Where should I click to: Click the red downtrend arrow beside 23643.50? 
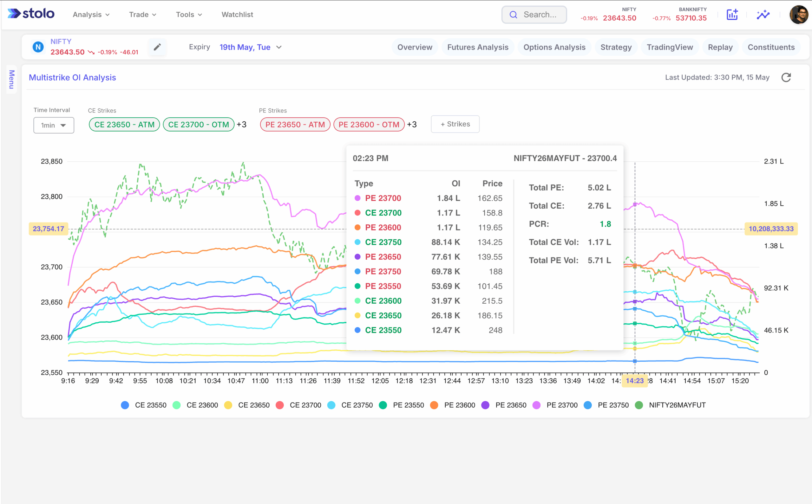[91, 52]
